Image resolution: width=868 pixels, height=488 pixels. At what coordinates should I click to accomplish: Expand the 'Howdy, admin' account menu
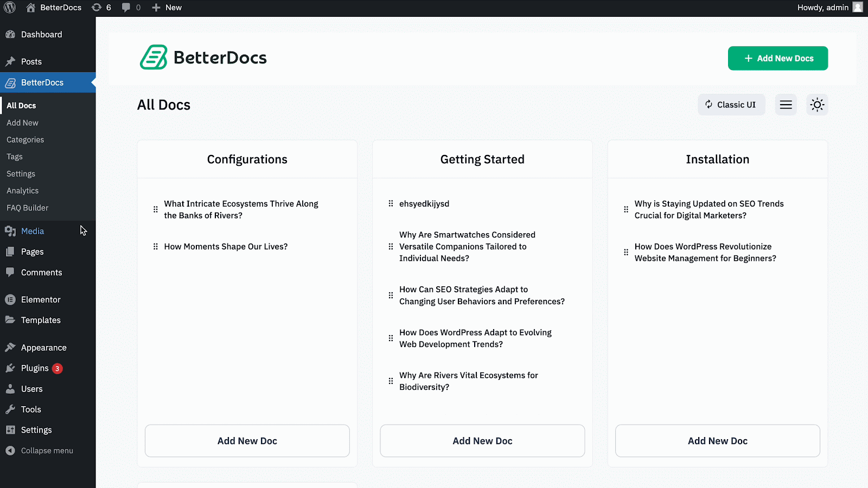[822, 8]
